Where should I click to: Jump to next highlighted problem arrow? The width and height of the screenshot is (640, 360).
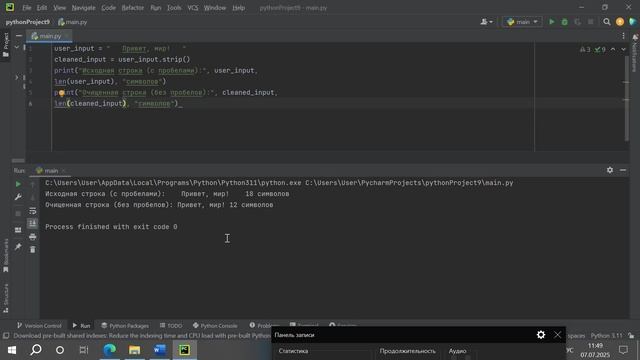coord(623,49)
